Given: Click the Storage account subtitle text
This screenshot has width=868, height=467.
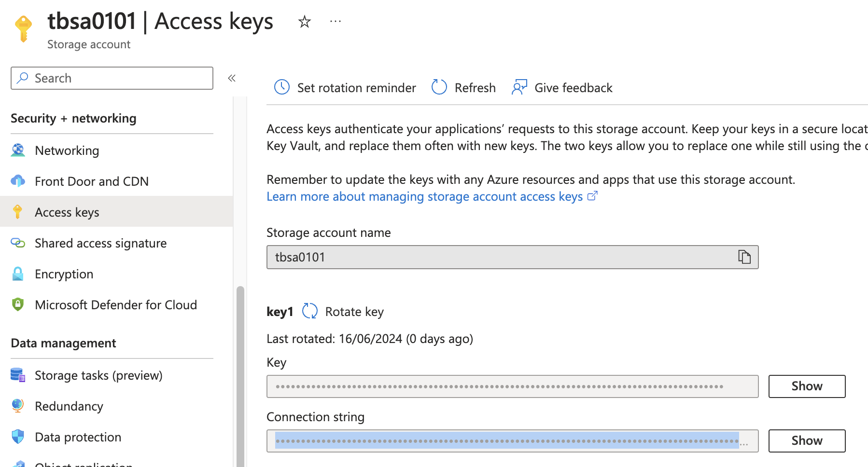Looking at the screenshot, I should point(89,44).
